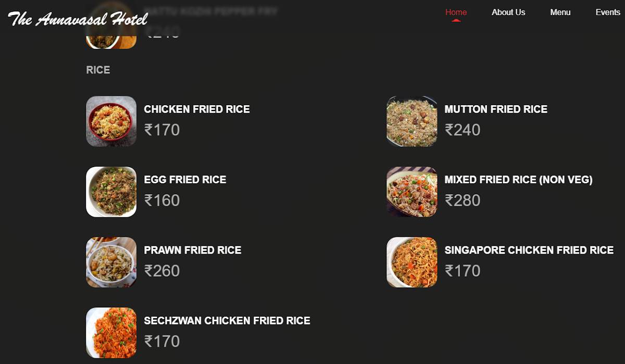The width and height of the screenshot is (625, 364).
Task: Click the Prawn Fried Rice item text
Action: click(192, 250)
